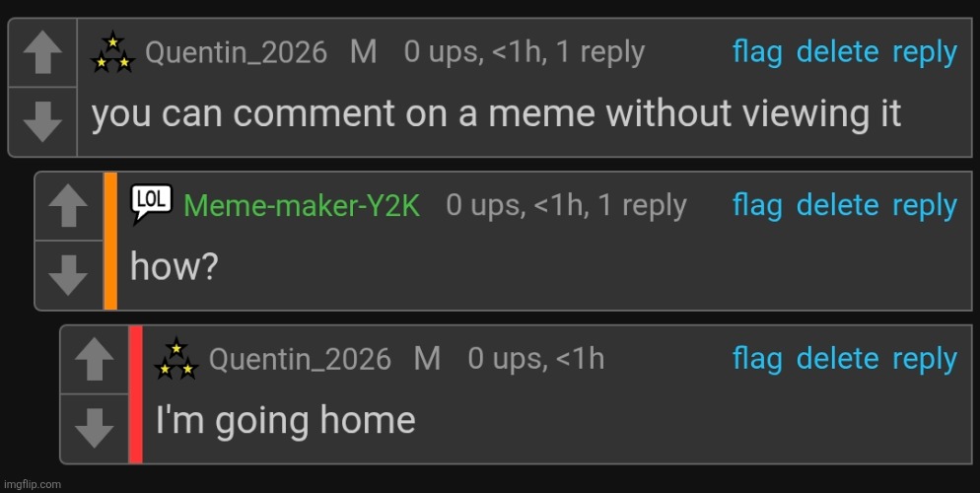Delete the top Quentin_2026 comment
The image size is (980, 493).
[837, 52]
